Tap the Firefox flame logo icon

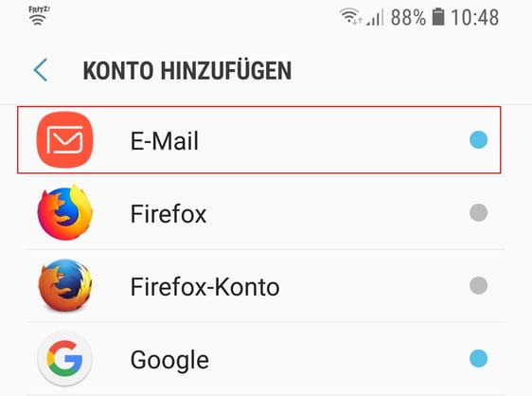(64, 212)
